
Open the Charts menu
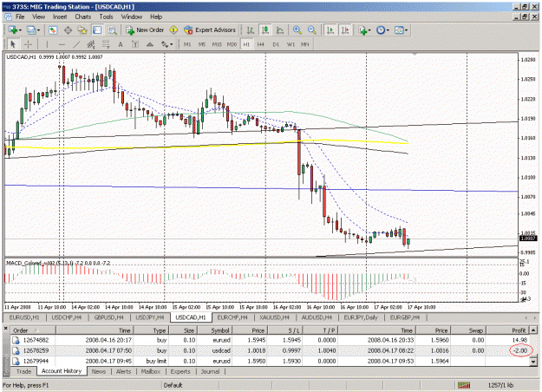click(83, 16)
